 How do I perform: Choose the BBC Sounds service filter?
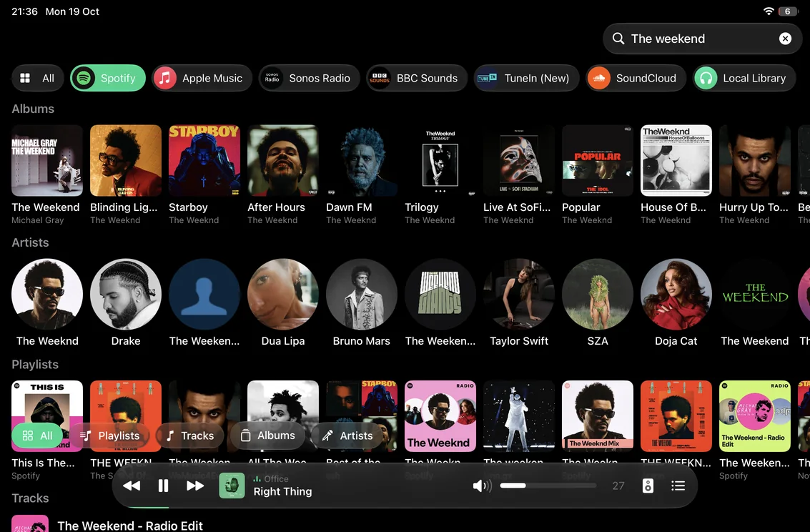point(416,78)
